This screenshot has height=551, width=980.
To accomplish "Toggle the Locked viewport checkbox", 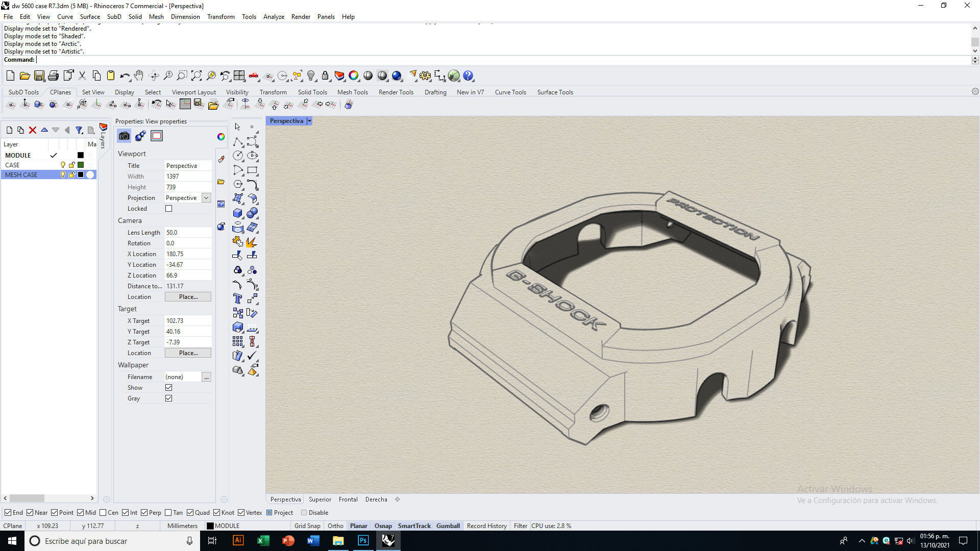I will click(169, 209).
